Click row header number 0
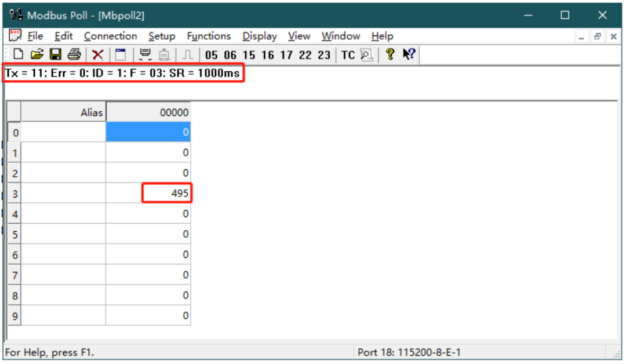Image resolution: width=626 pixels, height=364 pixels. 14,132
